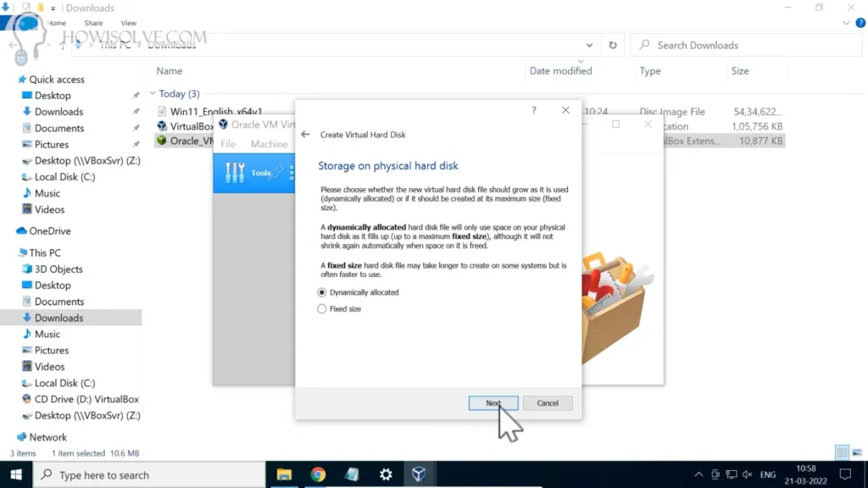Open the address bar history dropdown
Viewport: 868px width, 488px height.
pos(590,45)
